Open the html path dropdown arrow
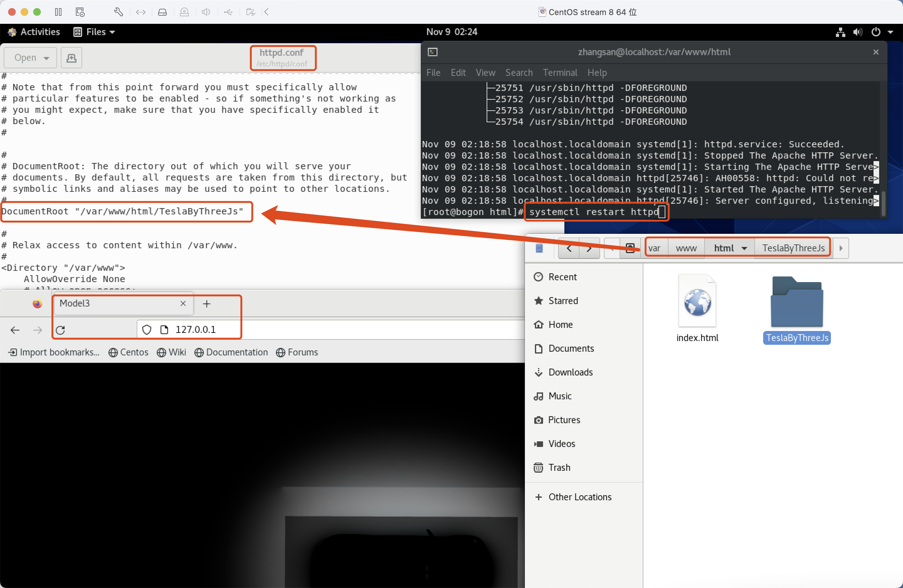The height and width of the screenshot is (588, 903). click(744, 248)
